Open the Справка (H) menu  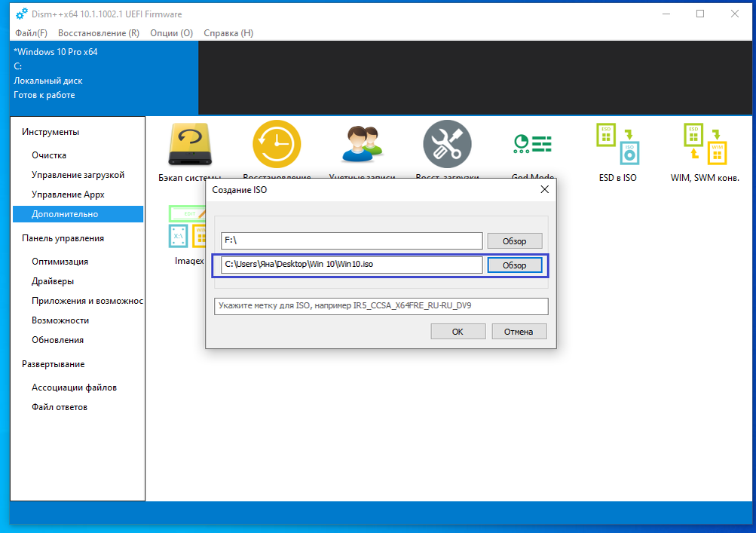pos(228,33)
